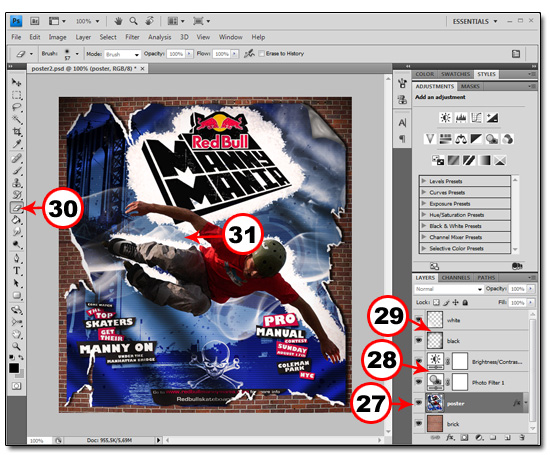Launch Bridge from application bar

coord(34,21)
